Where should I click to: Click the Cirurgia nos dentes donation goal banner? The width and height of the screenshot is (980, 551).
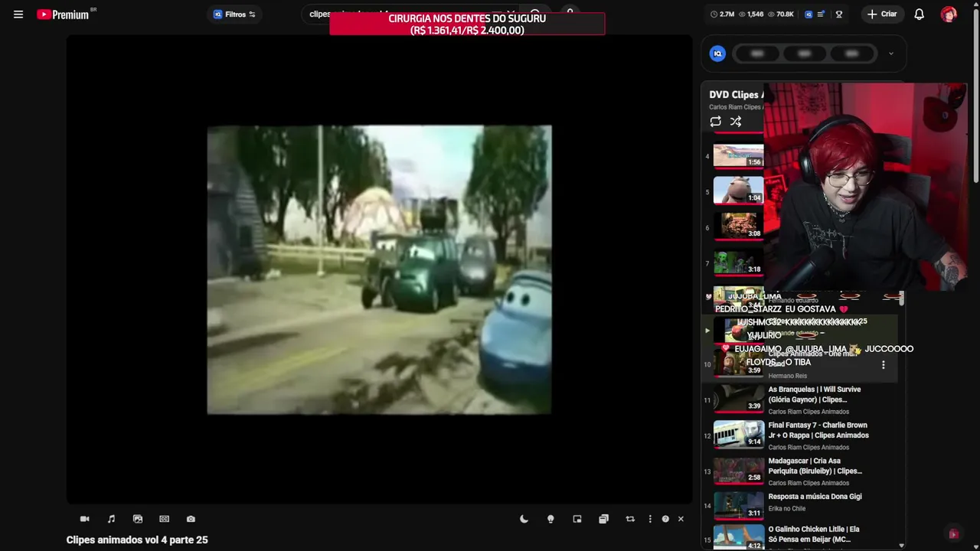point(467,24)
